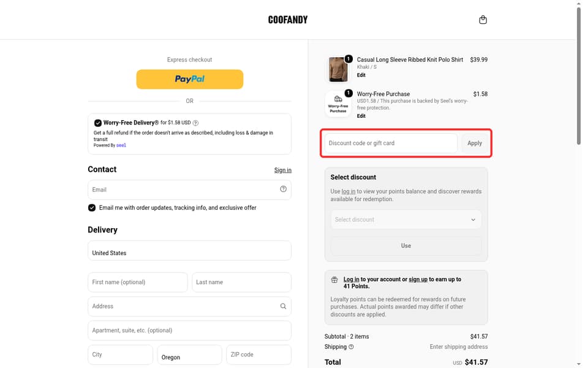The height and width of the screenshot is (368, 588).
Task: Follow the seel link
Action: (121, 145)
